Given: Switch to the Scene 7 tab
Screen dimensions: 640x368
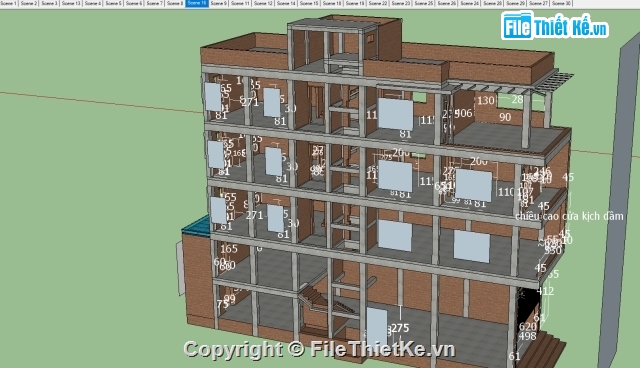Looking at the screenshot, I should coord(154,3).
